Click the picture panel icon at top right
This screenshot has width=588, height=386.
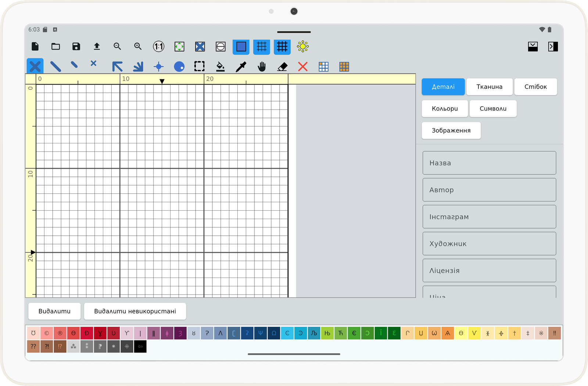pyautogui.click(x=533, y=46)
